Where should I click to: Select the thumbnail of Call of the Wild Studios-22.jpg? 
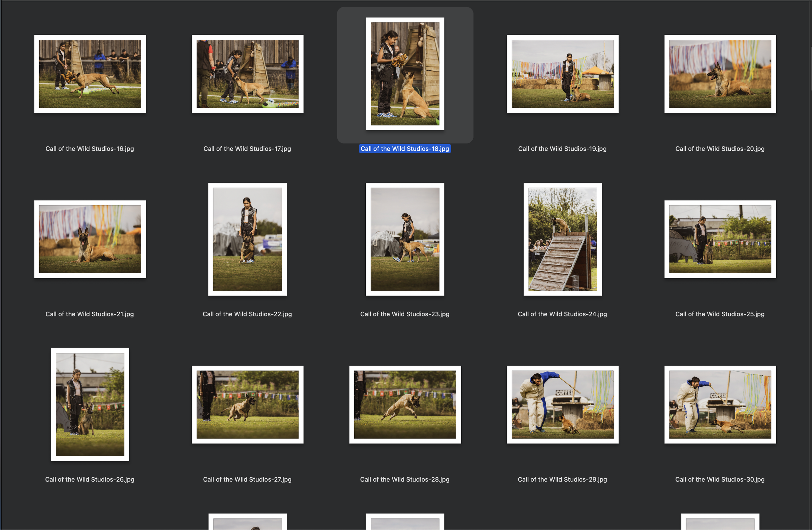click(247, 239)
